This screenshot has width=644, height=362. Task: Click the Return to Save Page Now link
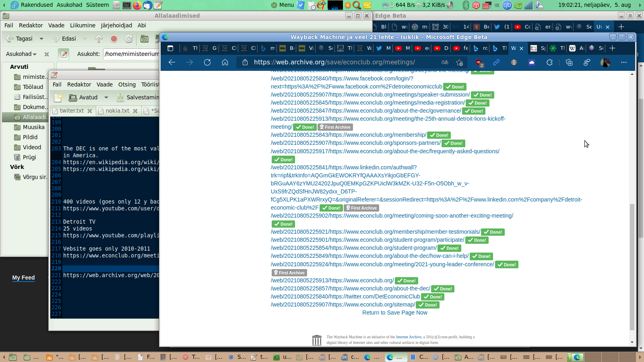point(395,313)
